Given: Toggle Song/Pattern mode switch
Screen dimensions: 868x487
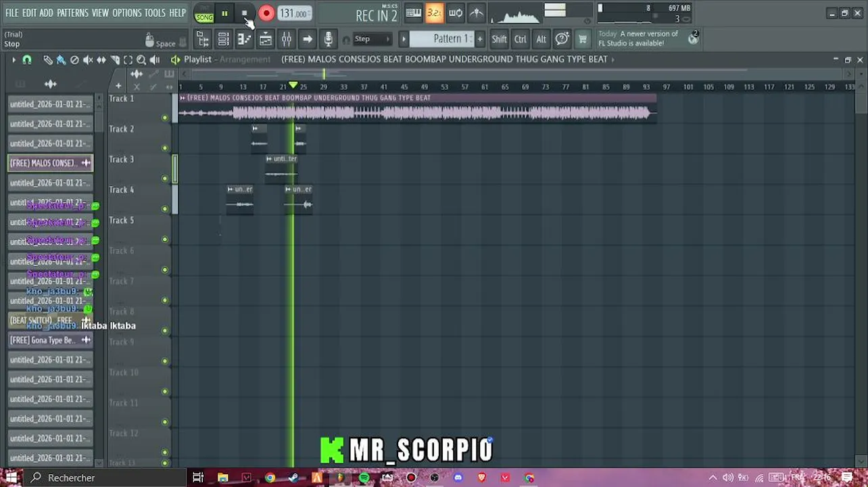Looking at the screenshot, I should [203, 14].
